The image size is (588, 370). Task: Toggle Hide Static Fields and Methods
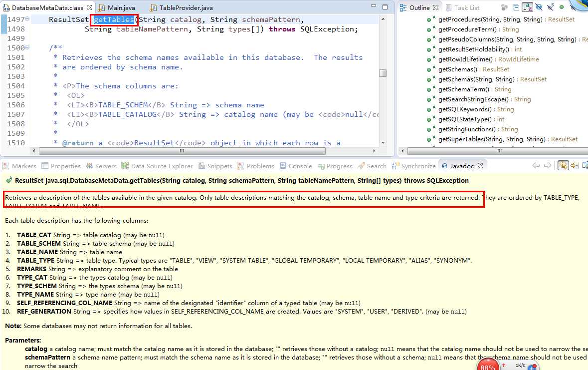tap(550, 7)
